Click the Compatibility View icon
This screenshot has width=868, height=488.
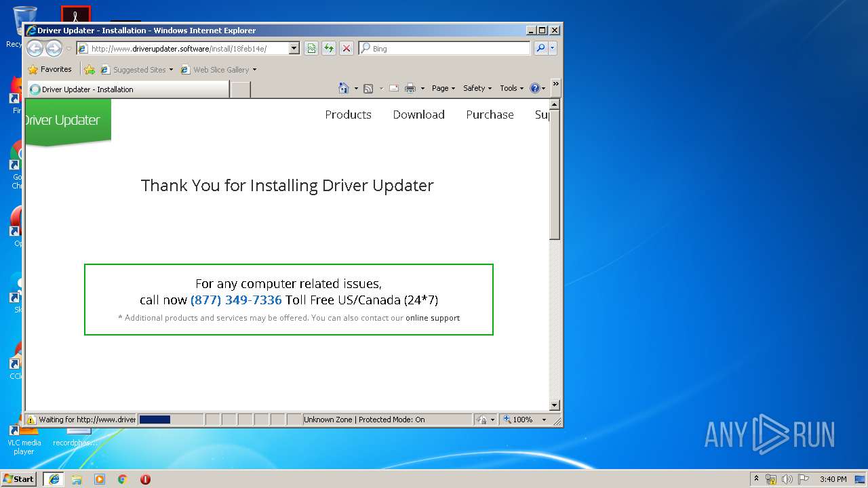[311, 48]
